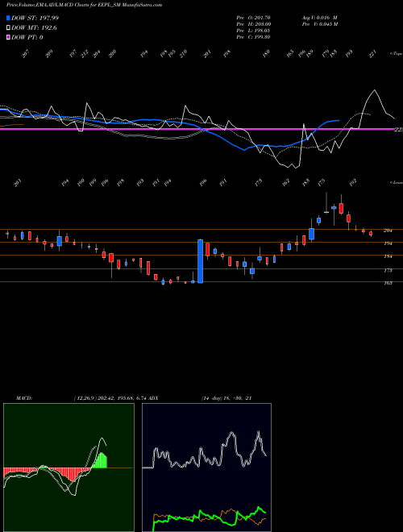Click the 204 price axis label

click(388, 231)
